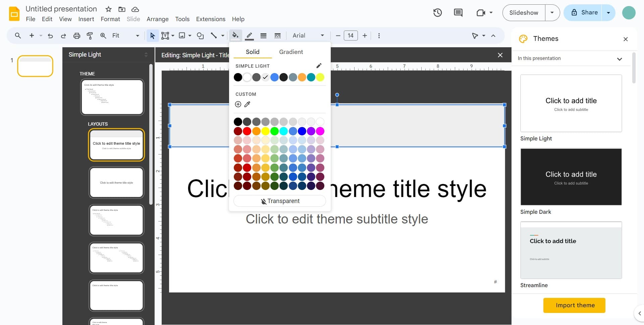
Task: Click the print icon in toolbar
Action: [x=77, y=36]
